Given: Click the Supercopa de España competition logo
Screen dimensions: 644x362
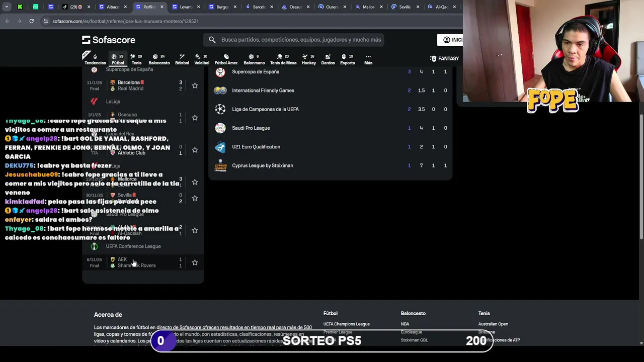Looking at the screenshot, I should (220, 72).
